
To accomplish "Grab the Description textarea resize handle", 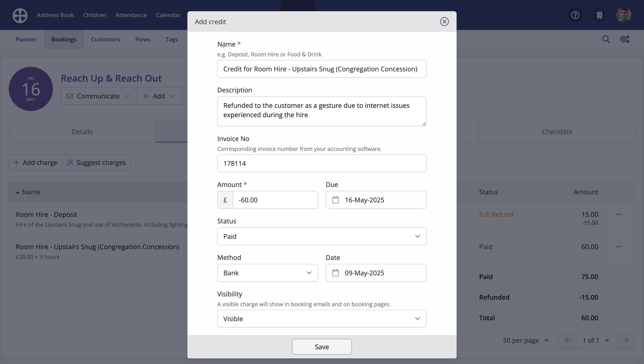I will click(x=424, y=124).
